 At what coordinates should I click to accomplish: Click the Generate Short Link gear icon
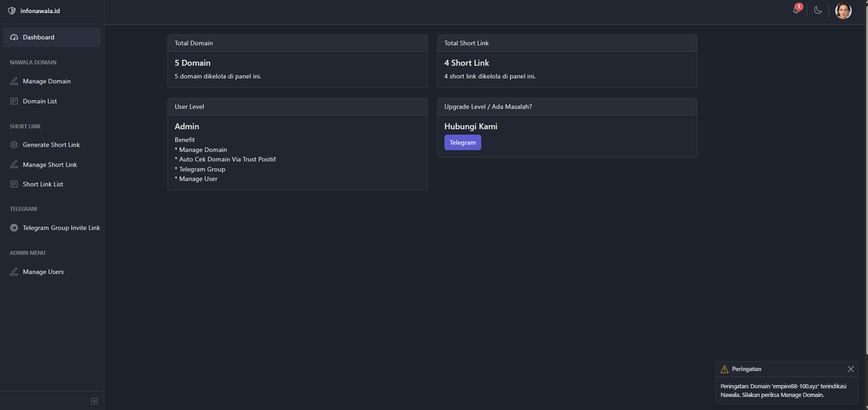[x=14, y=145]
